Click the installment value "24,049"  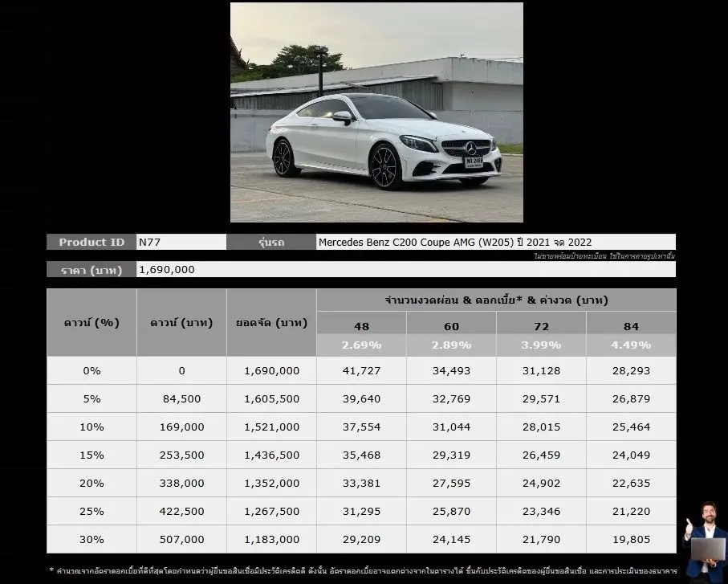pos(631,455)
